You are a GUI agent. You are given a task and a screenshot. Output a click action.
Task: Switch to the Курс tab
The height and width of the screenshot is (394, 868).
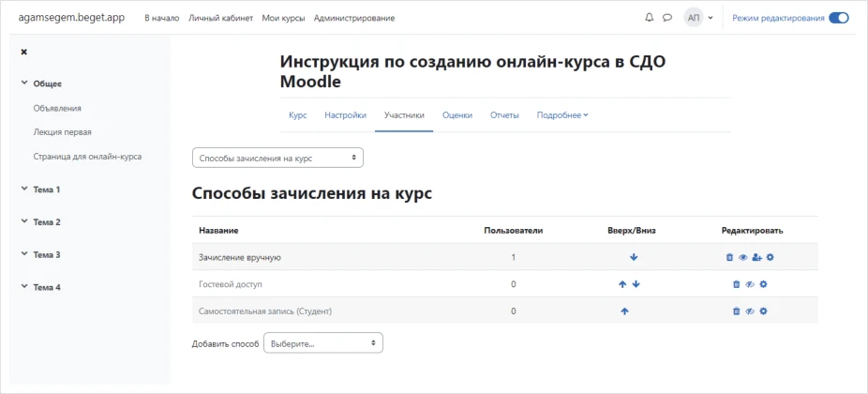[298, 115]
